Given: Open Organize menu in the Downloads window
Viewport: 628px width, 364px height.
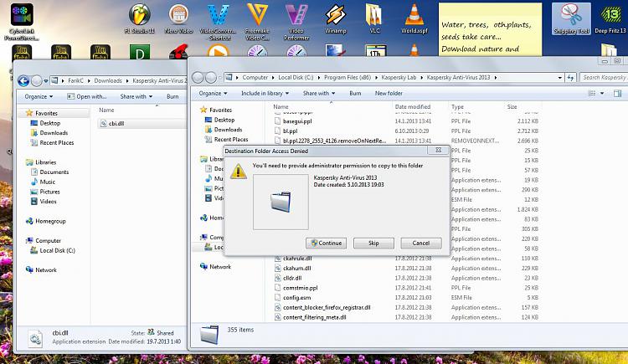Looking at the screenshot, I should coord(39,96).
